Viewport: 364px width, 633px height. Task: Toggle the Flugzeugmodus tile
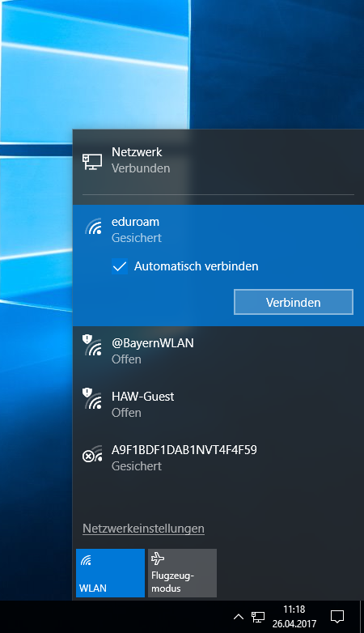point(182,573)
